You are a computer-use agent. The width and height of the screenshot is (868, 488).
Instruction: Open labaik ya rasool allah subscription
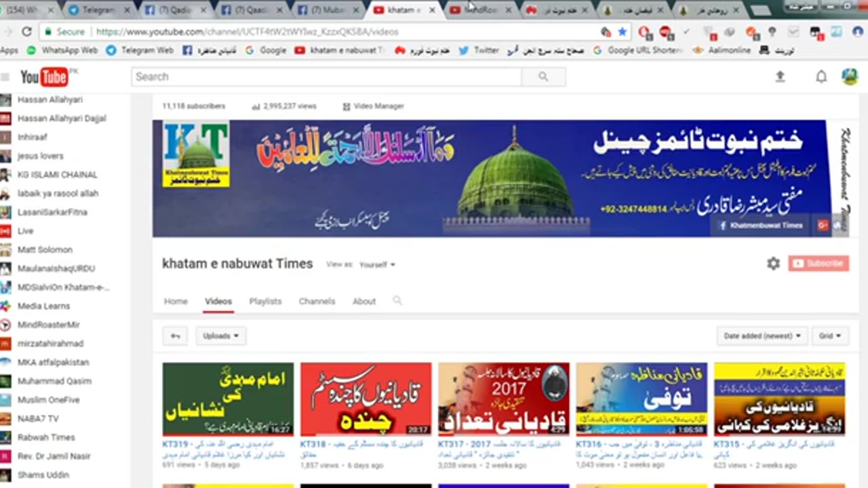tap(58, 193)
